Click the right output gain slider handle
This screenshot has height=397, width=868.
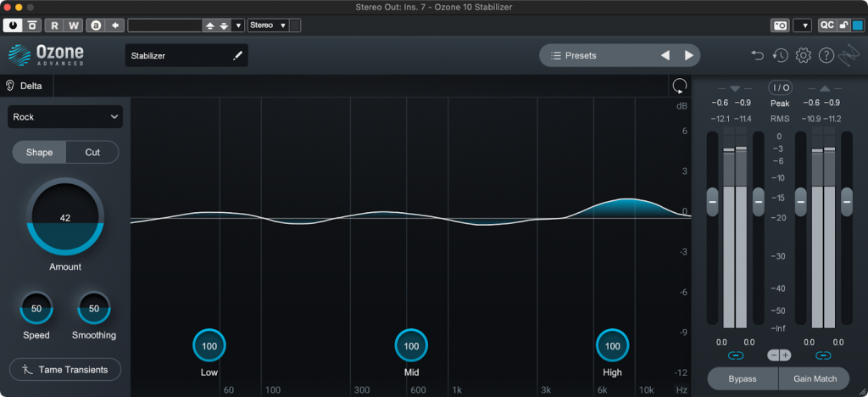point(847,202)
